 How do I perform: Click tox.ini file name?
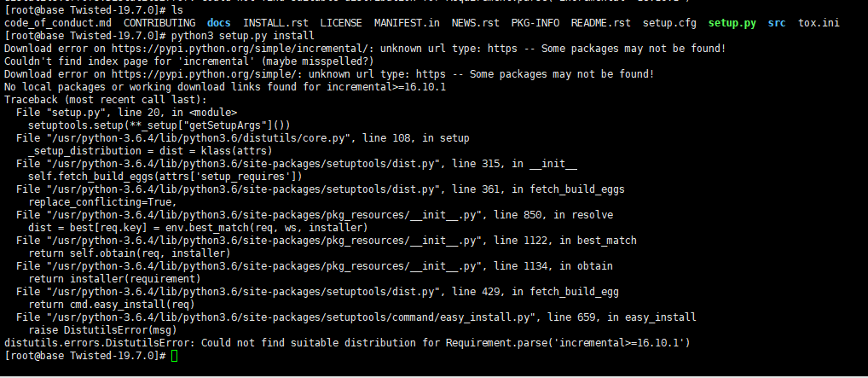[x=819, y=23]
